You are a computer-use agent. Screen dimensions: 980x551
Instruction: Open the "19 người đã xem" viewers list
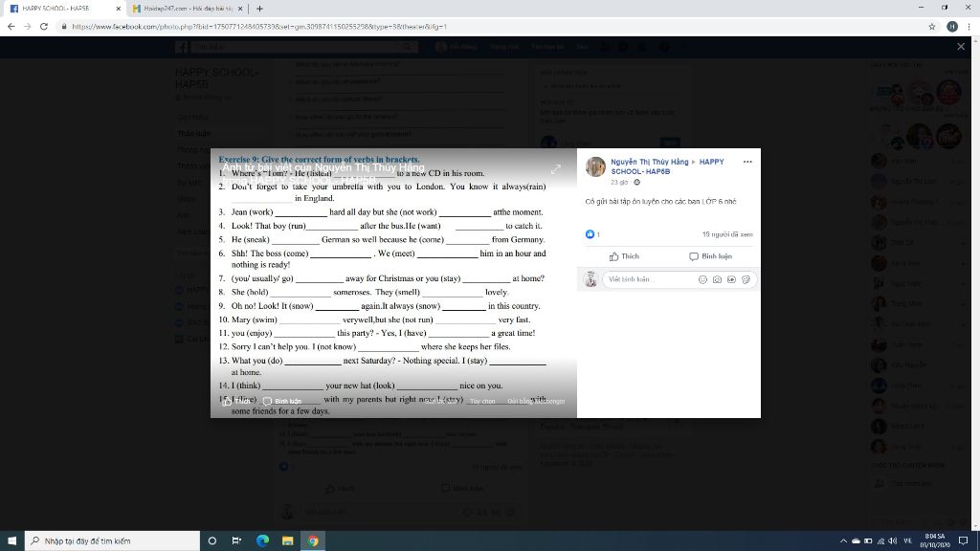coord(727,234)
